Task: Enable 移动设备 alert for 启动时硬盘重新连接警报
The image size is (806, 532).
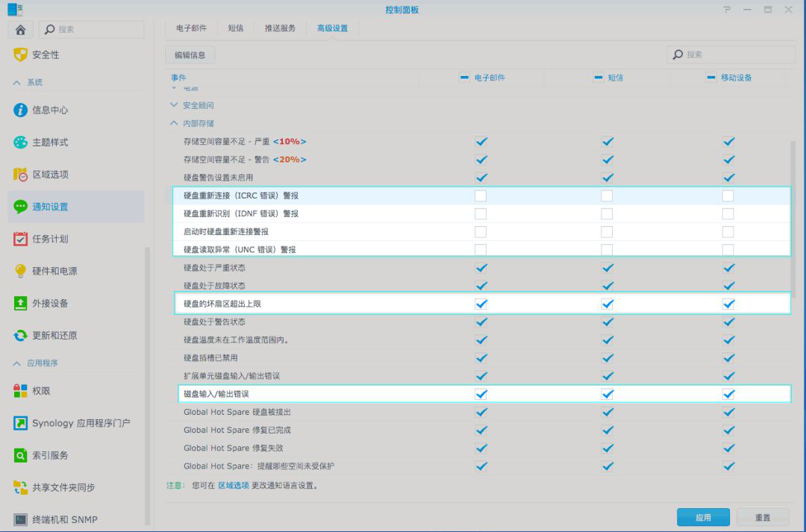Action: click(728, 231)
